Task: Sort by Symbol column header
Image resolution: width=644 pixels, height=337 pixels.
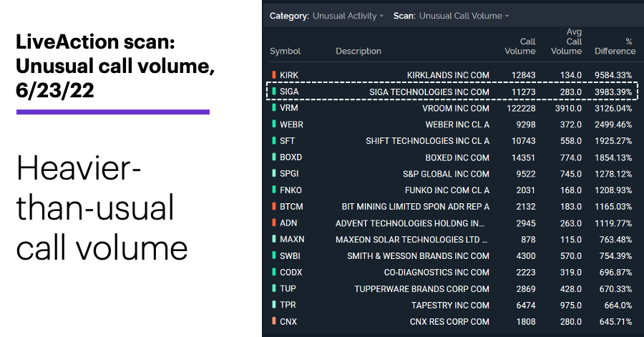Action: [285, 51]
